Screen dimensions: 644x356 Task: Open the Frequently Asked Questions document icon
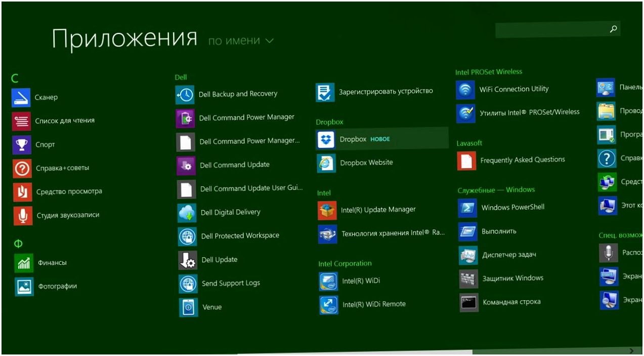coord(466,161)
